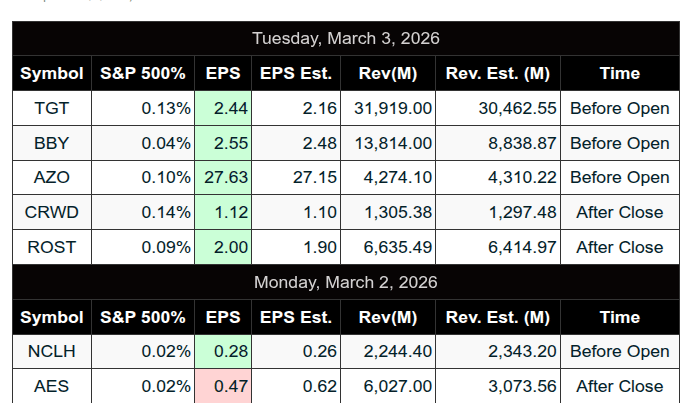Image resolution: width=694 pixels, height=403 pixels.
Task: Click the Monday, March 2, 2026 header
Action: point(346,282)
